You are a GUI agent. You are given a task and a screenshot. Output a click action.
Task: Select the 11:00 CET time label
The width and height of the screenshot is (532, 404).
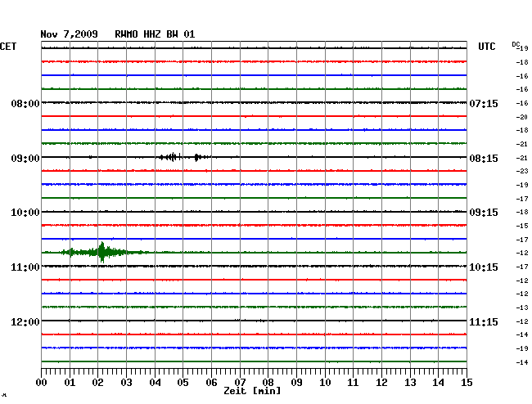click(25, 267)
